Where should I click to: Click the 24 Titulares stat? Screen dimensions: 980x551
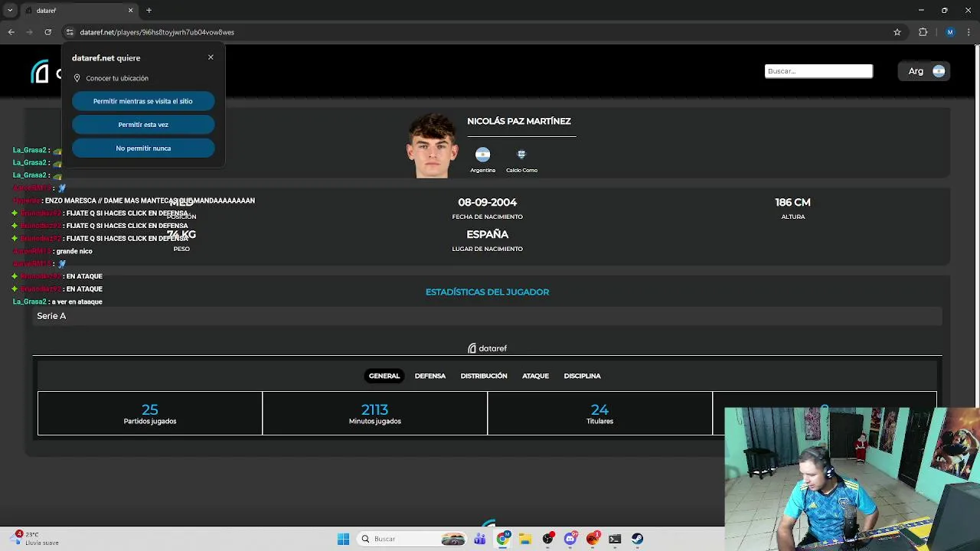[x=599, y=413]
